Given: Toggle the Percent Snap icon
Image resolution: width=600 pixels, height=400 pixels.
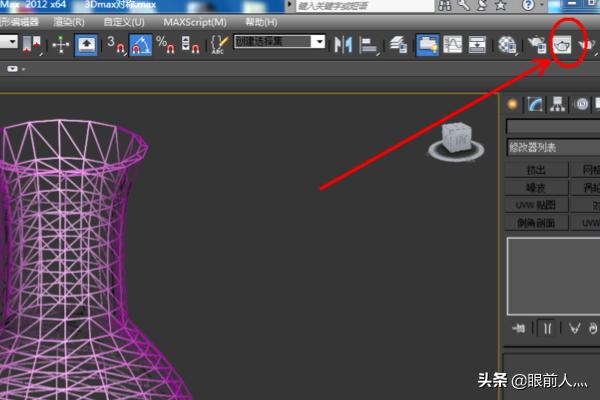Looking at the screenshot, I should (x=166, y=45).
